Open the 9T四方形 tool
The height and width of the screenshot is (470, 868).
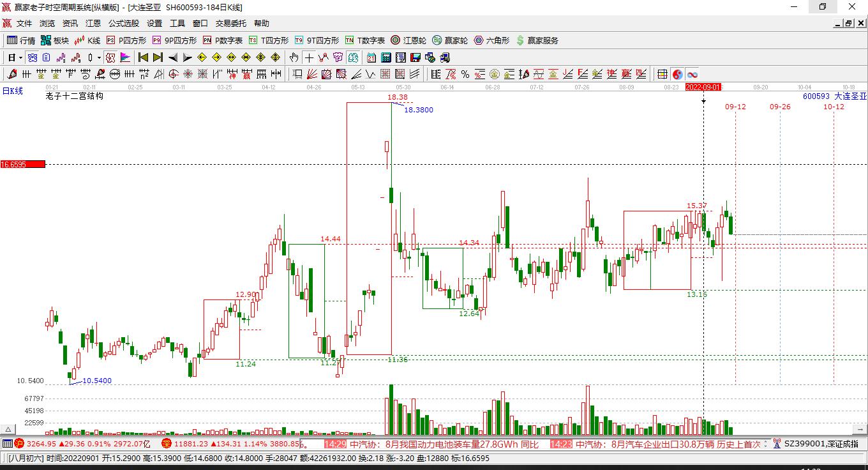(317, 40)
